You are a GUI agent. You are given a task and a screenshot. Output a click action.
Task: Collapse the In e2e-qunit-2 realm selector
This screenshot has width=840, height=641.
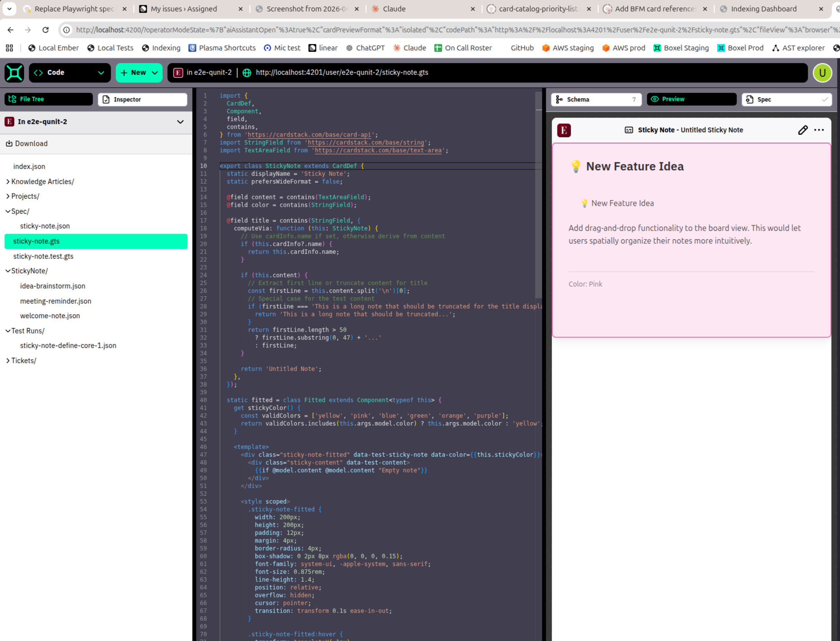pyautogui.click(x=180, y=122)
